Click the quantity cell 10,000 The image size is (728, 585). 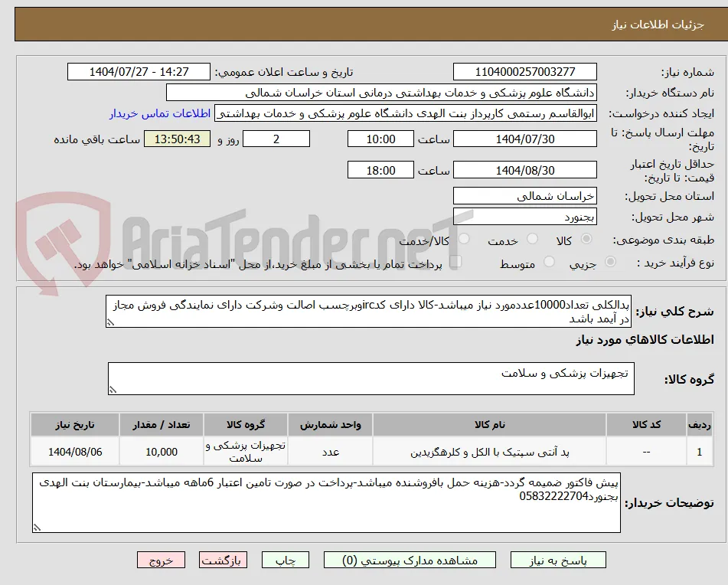coord(162,452)
